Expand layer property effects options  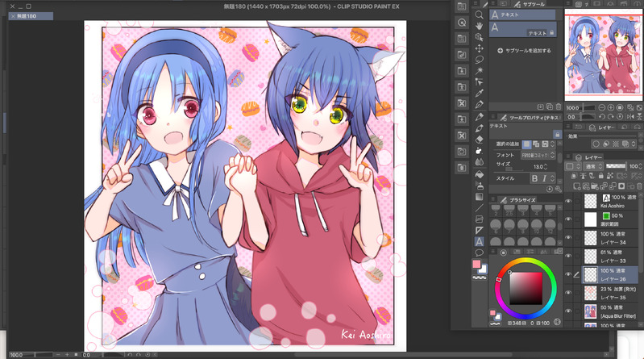(634, 144)
